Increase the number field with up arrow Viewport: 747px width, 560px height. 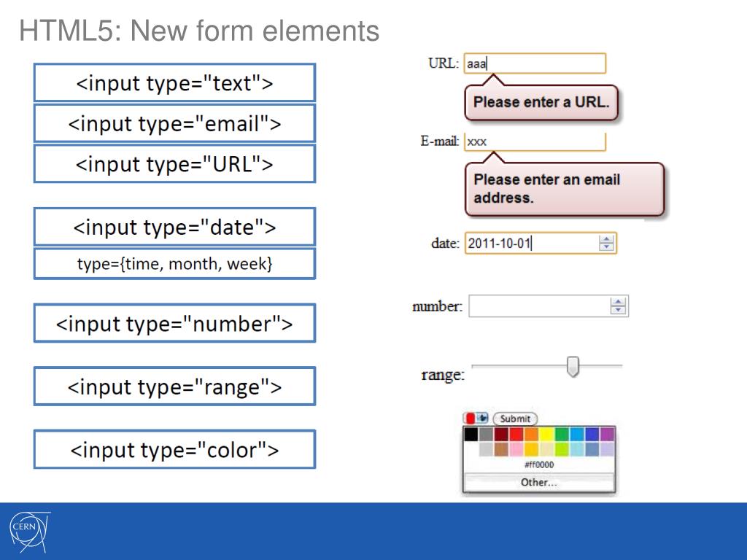click(x=618, y=301)
